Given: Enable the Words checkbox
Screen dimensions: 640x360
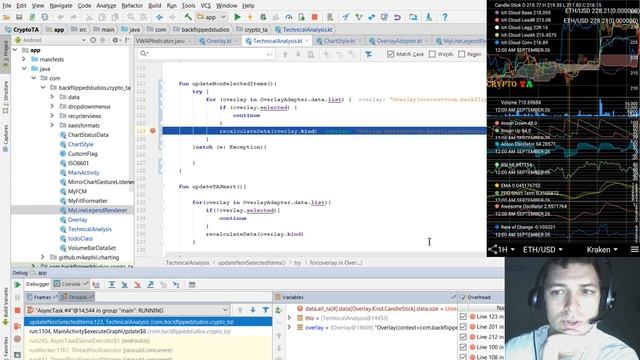Looking at the screenshot, I should coord(432,54).
